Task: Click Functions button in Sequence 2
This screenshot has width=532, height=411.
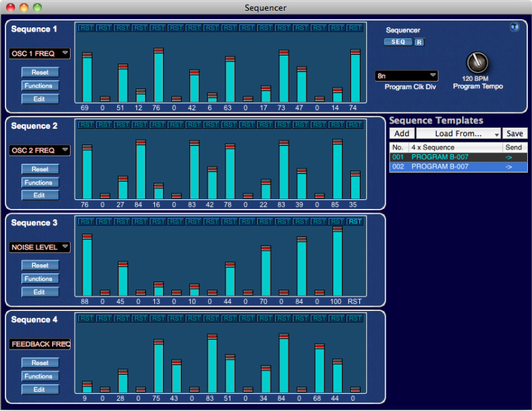Action: 40,182
